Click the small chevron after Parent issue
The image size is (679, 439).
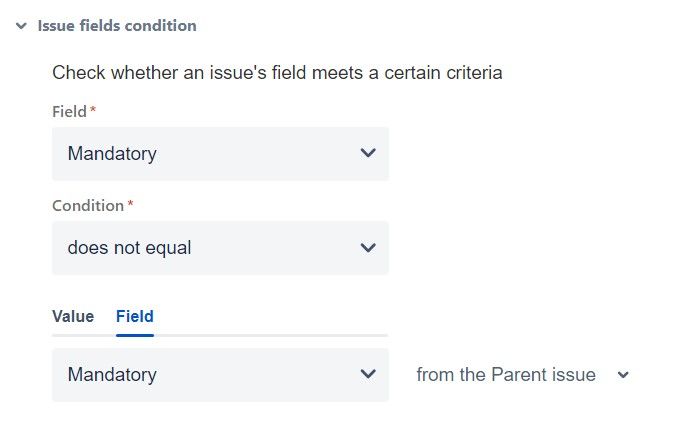pos(623,375)
